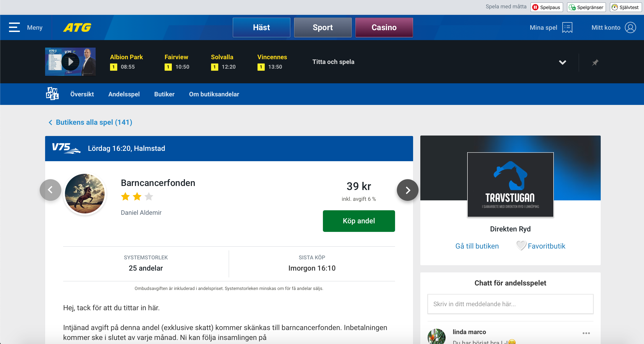Play the V75 video thumbnail
644x344 pixels.
click(x=70, y=62)
